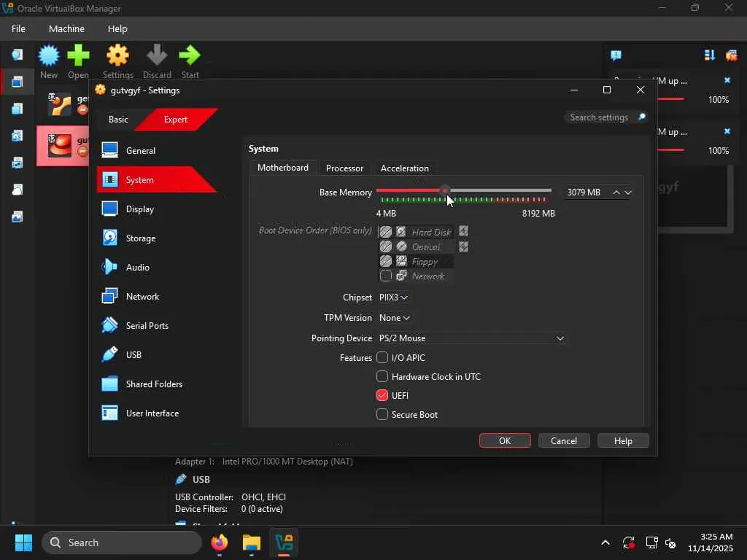
Task: Select the Expert settings mode
Action: pyautogui.click(x=176, y=120)
